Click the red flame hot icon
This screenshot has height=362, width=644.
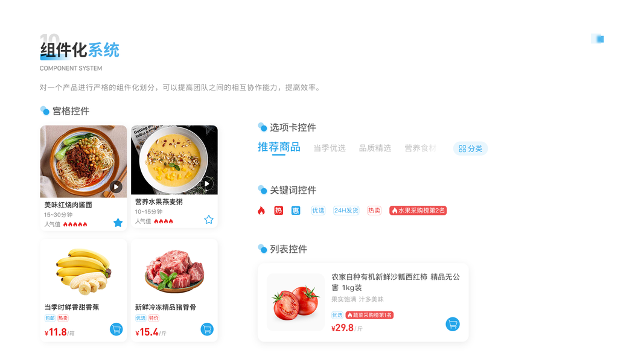click(x=261, y=211)
